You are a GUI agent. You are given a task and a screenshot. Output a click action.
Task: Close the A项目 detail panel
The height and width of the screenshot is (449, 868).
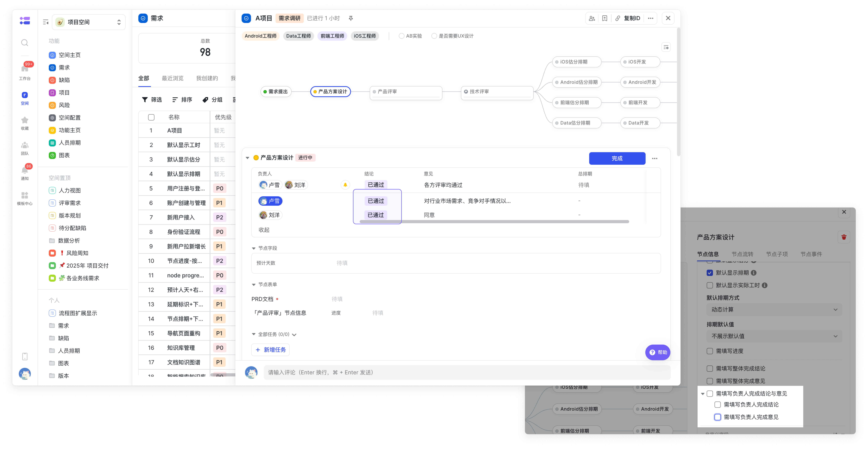(668, 18)
